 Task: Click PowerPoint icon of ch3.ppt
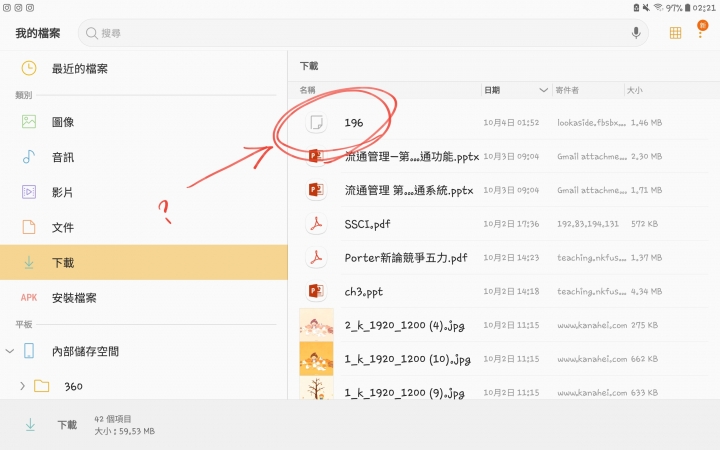(x=316, y=291)
